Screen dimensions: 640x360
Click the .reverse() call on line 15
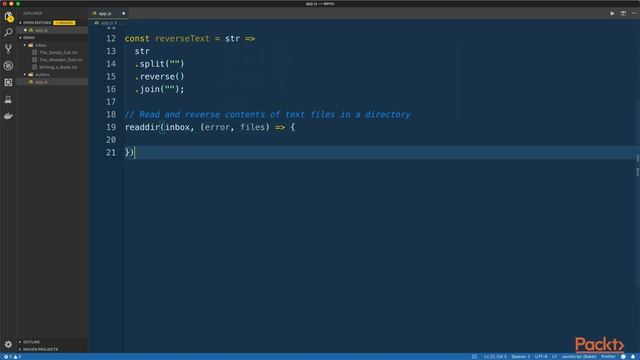coord(160,77)
